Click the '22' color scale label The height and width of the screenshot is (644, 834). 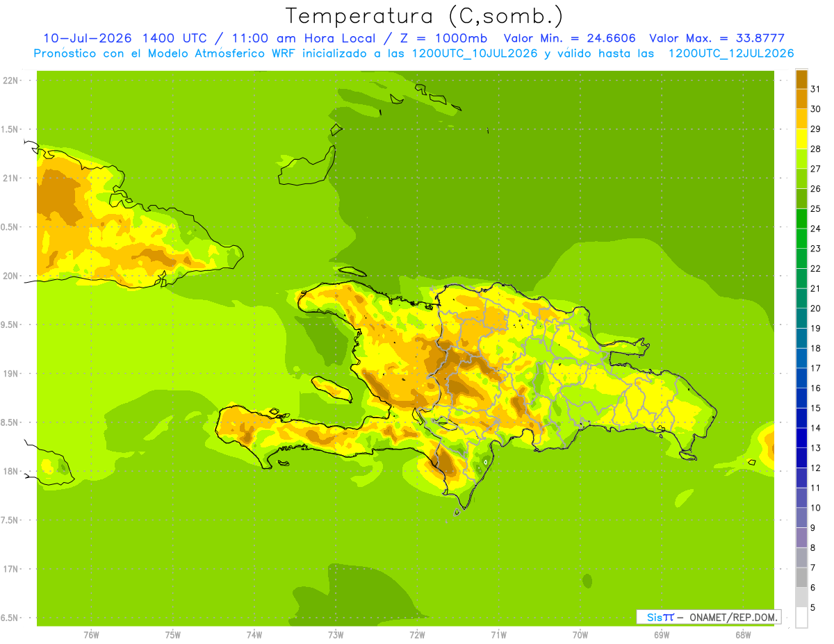coord(815,268)
